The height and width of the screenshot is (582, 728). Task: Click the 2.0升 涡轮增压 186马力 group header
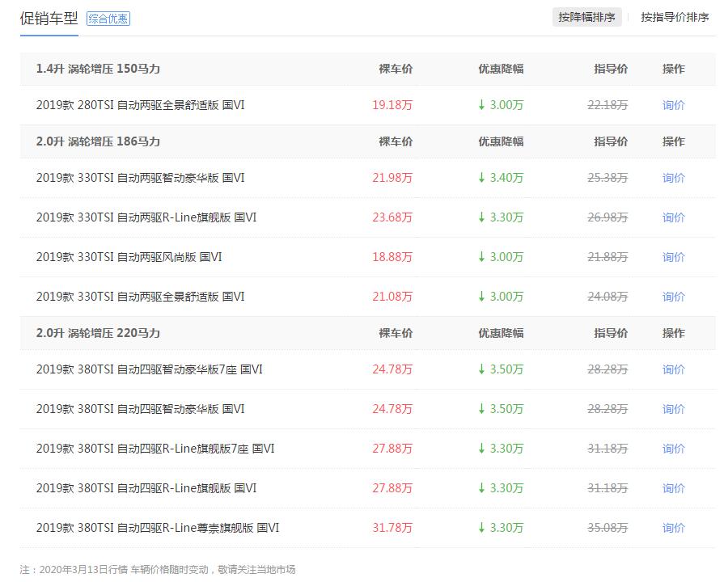[x=98, y=141]
